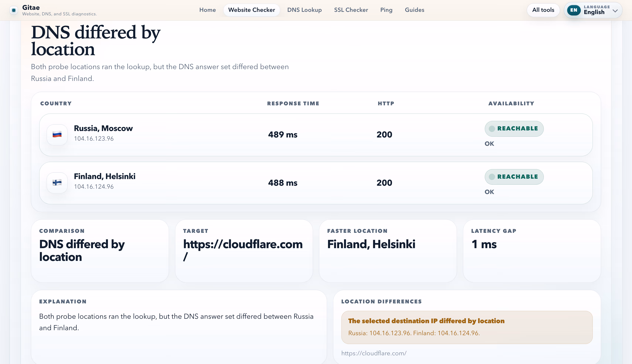Click Finland's Reachable status dot
The height and width of the screenshot is (364, 632).
pos(492,177)
